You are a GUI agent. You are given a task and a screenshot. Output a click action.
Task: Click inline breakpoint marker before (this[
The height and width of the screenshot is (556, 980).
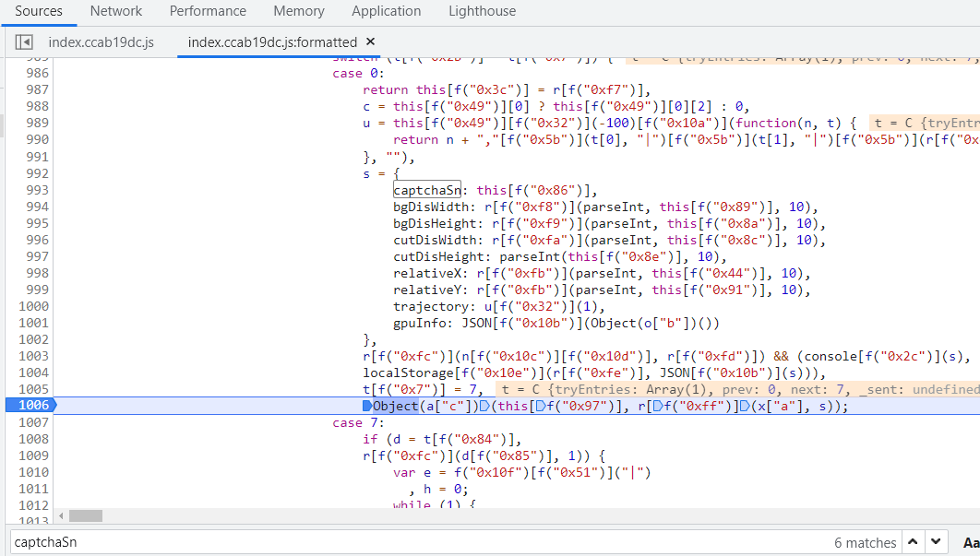(x=485, y=406)
